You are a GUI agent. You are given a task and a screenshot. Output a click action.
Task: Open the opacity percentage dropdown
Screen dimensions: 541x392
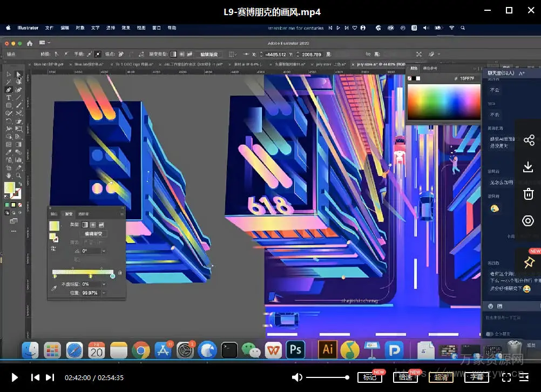coord(104,284)
